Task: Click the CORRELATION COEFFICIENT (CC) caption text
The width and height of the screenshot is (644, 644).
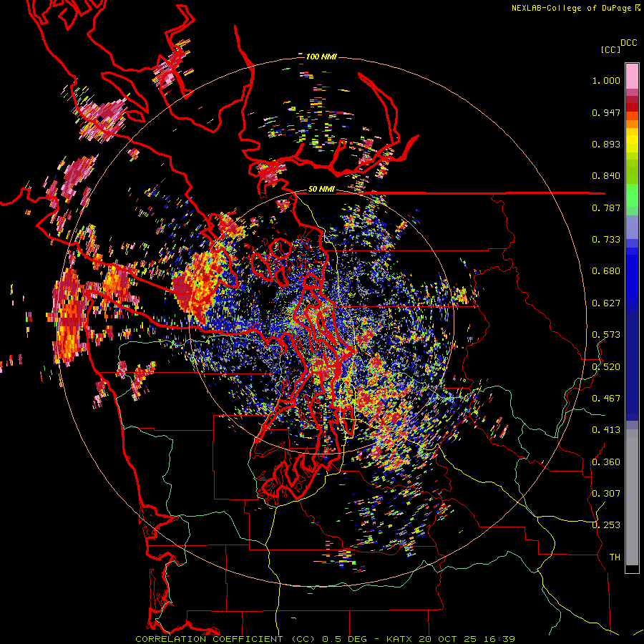Action: (x=225, y=639)
